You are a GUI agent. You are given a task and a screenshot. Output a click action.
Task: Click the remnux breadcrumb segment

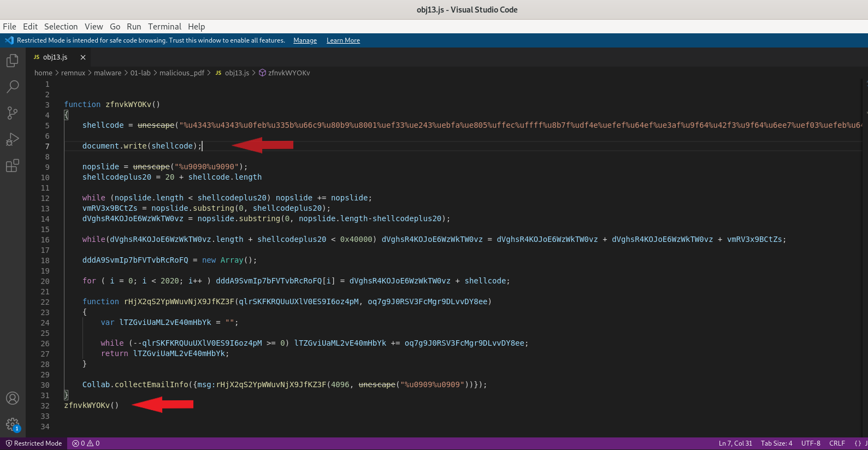point(73,73)
